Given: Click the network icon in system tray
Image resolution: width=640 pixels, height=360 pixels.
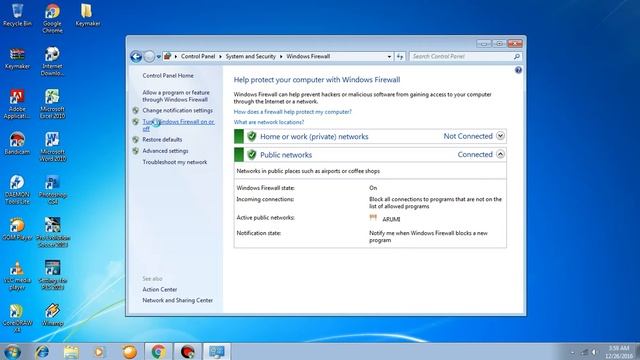Looking at the screenshot, I should click(x=584, y=352).
